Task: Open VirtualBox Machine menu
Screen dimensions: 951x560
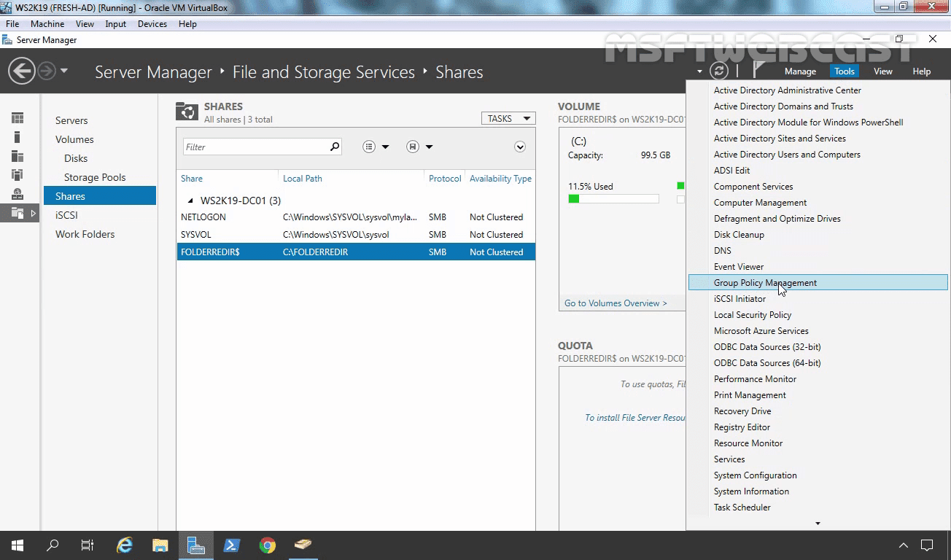Action: [47, 24]
